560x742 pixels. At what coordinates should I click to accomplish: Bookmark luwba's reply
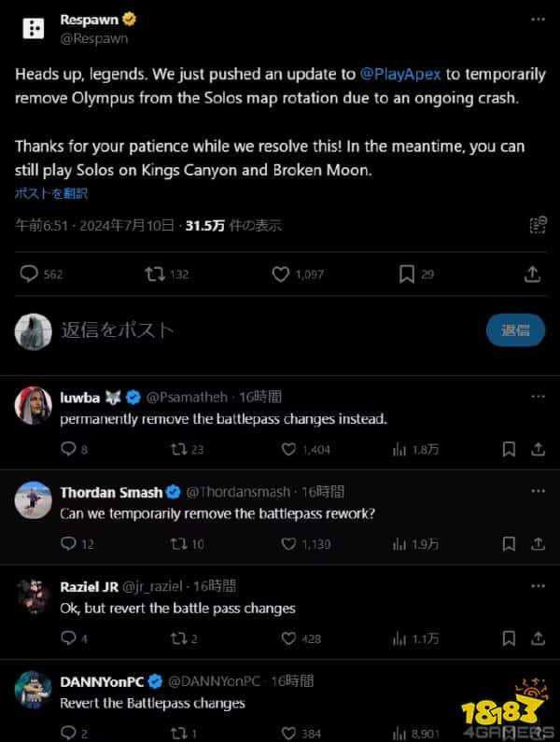click(x=509, y=449)
